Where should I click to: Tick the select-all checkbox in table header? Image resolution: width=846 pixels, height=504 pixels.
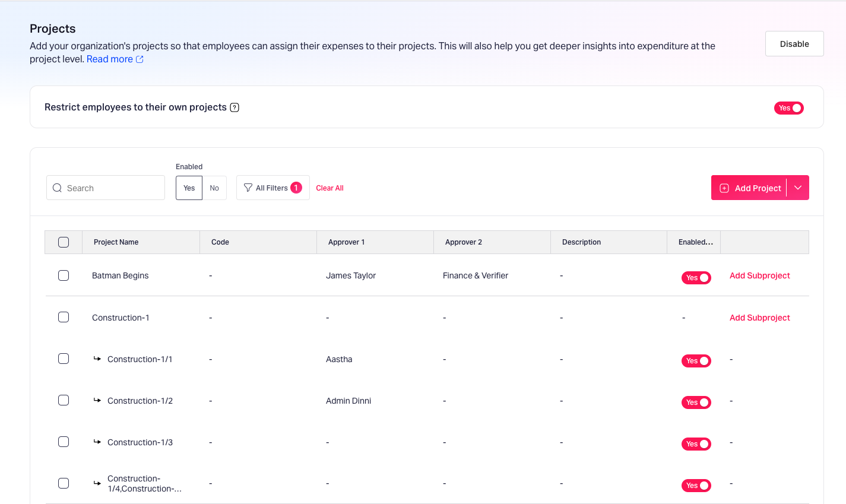click(x=64, y=242)
